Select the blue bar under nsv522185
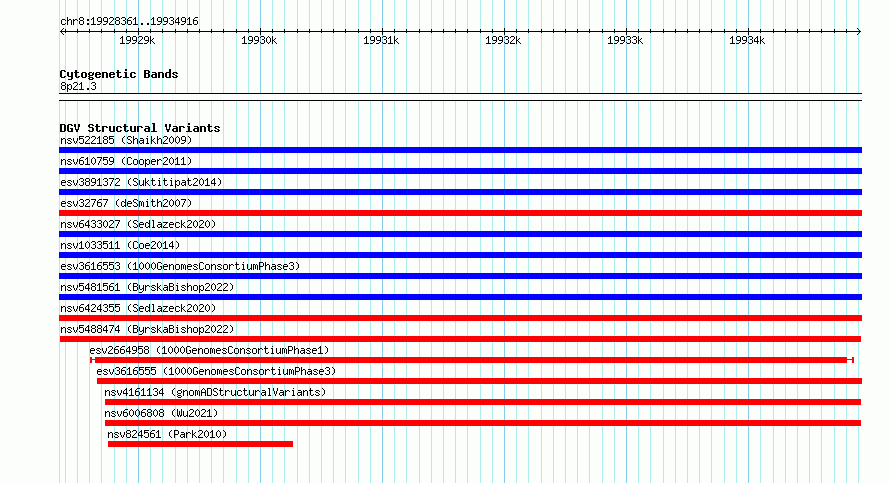This screenshot has width=890, height=483. 460,150
